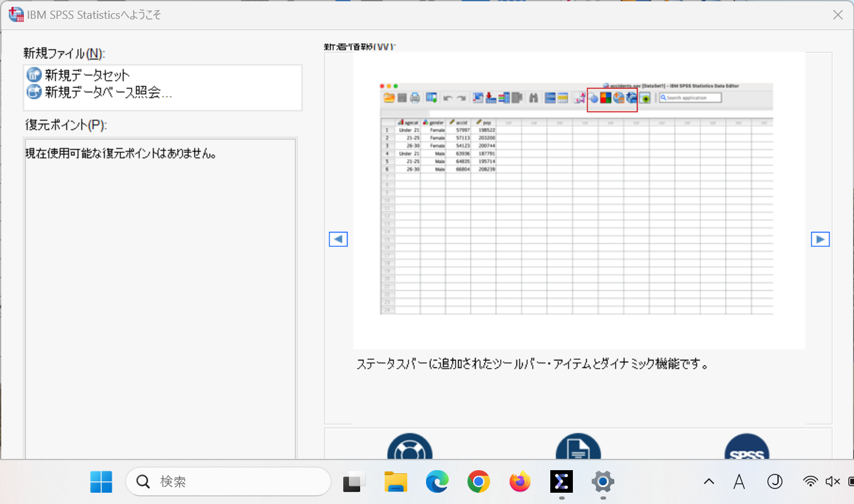Screen dimensions: 854x504
Task: Open Task View from the taskbar
Action: click(x=355, y=482)
